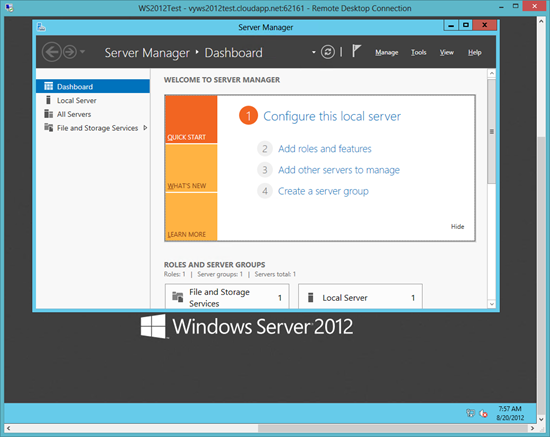
Task: Click File and Storage Services sidebar icon
Action: tap(48, 127)
